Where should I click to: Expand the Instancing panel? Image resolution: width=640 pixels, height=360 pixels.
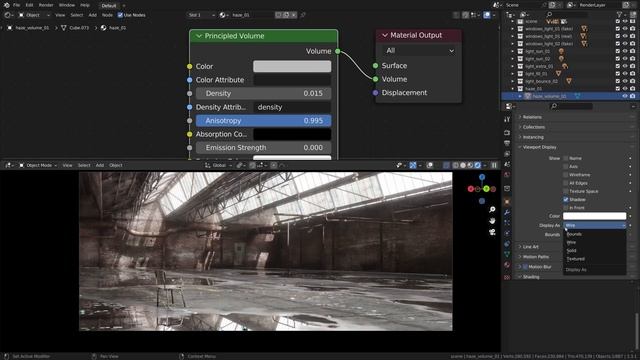tap(533, 137)
